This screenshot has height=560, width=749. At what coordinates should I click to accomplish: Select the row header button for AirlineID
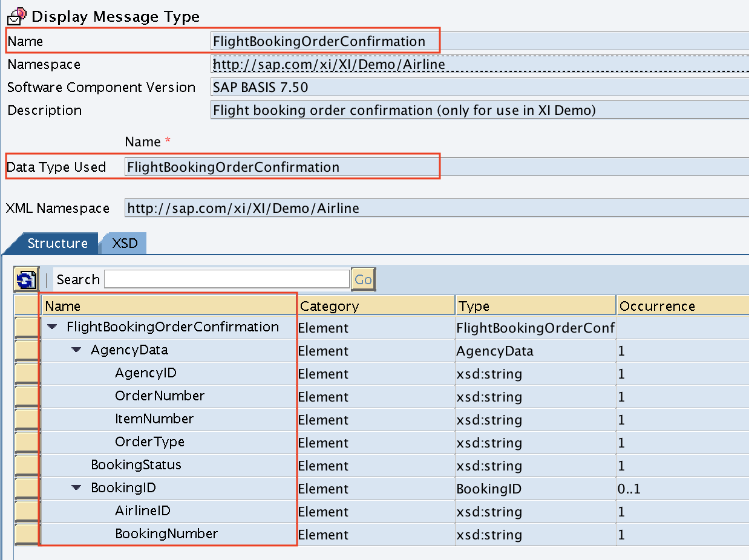pyautogui.click(x=27, y=512)
